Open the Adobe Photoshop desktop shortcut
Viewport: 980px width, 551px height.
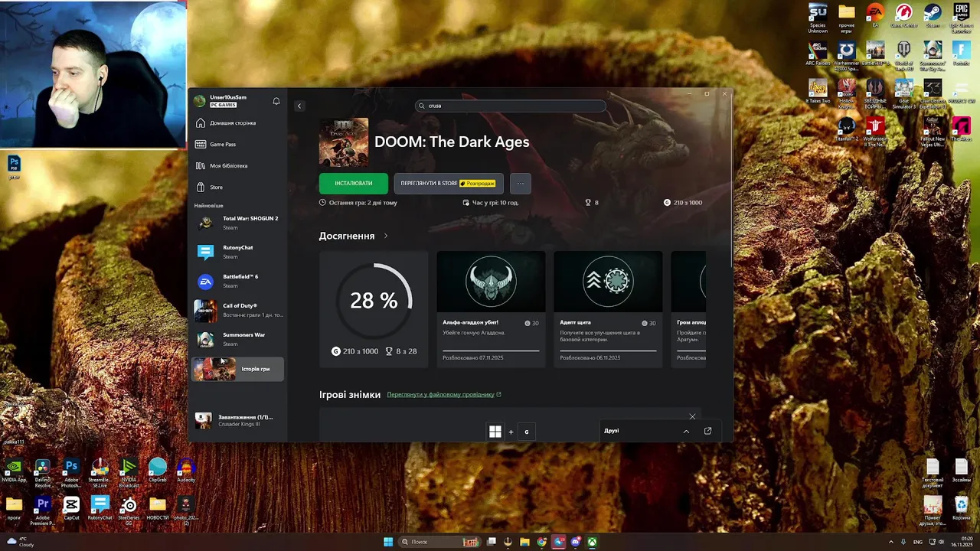click(x=71, y=473)
